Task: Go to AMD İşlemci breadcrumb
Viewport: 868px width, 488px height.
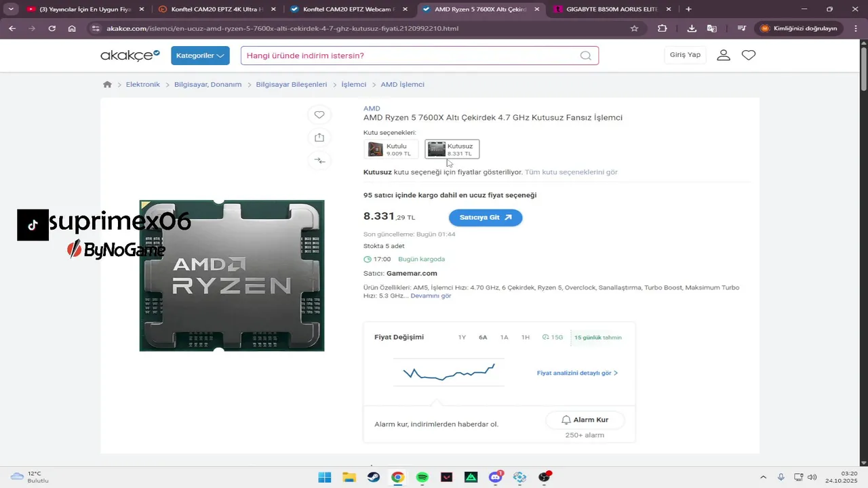Action: coord(403,85)
